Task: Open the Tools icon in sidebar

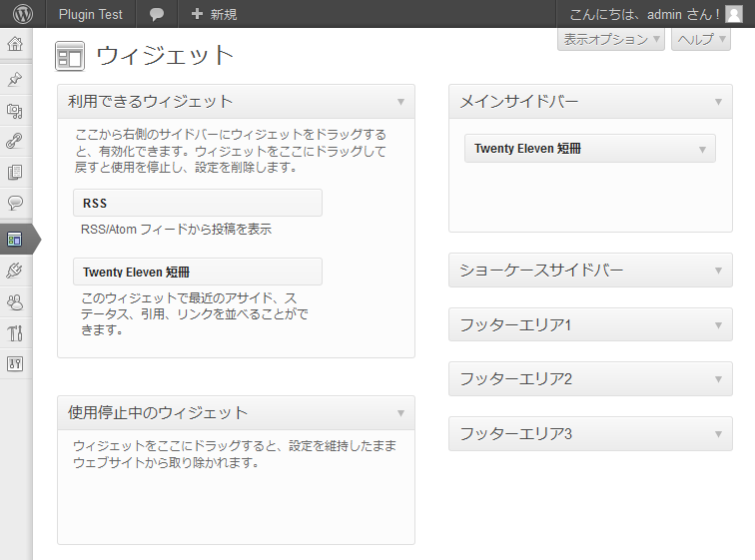Action: point(15,333)
